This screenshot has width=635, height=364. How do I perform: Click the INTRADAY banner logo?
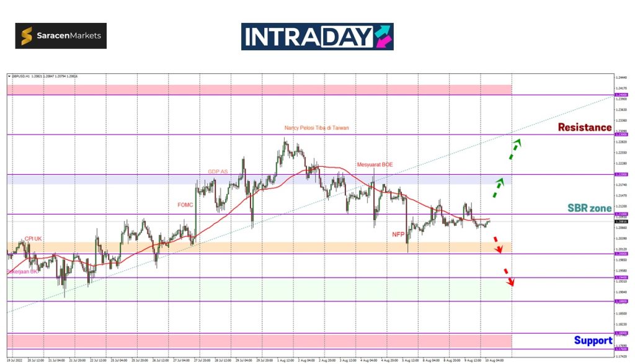tap(317, 37)
